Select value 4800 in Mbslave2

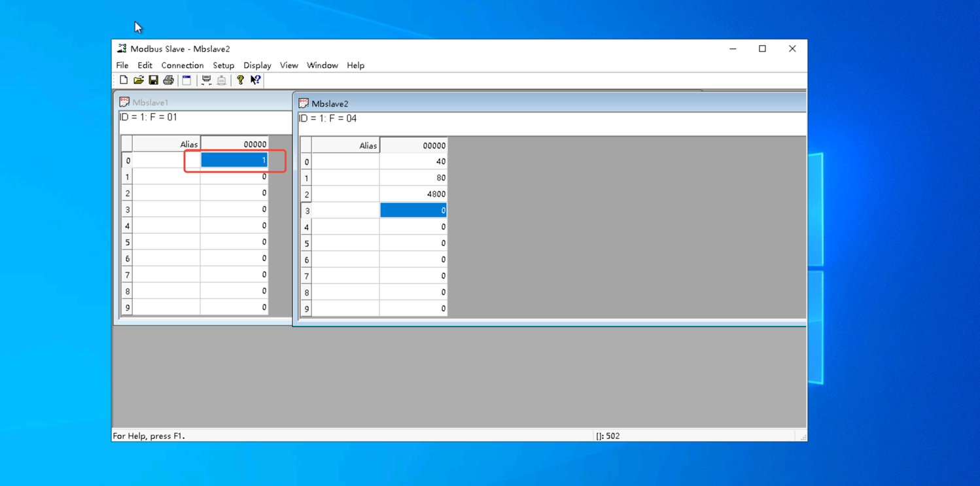click(413, 194)
